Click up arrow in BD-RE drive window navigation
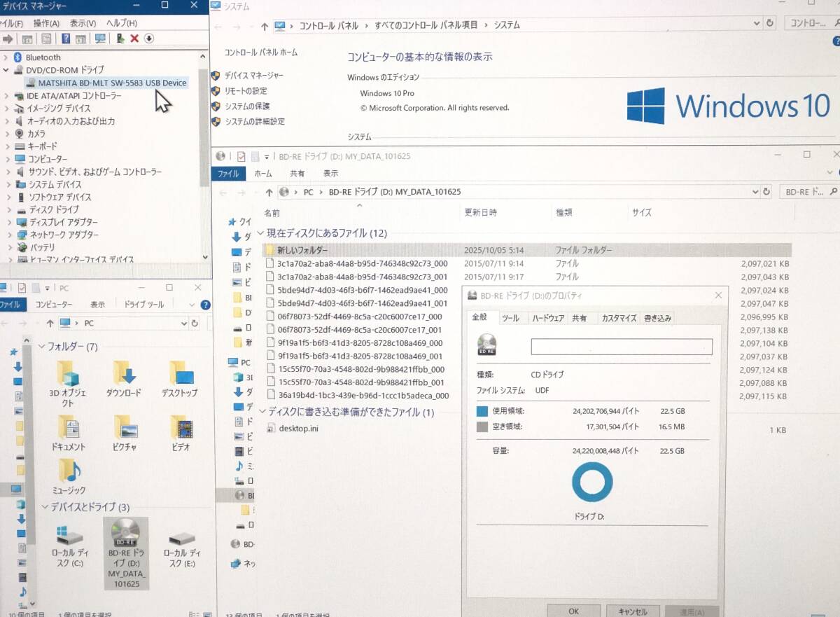The height and width of the screenshot is (617, 840). [x=268, y=192]
